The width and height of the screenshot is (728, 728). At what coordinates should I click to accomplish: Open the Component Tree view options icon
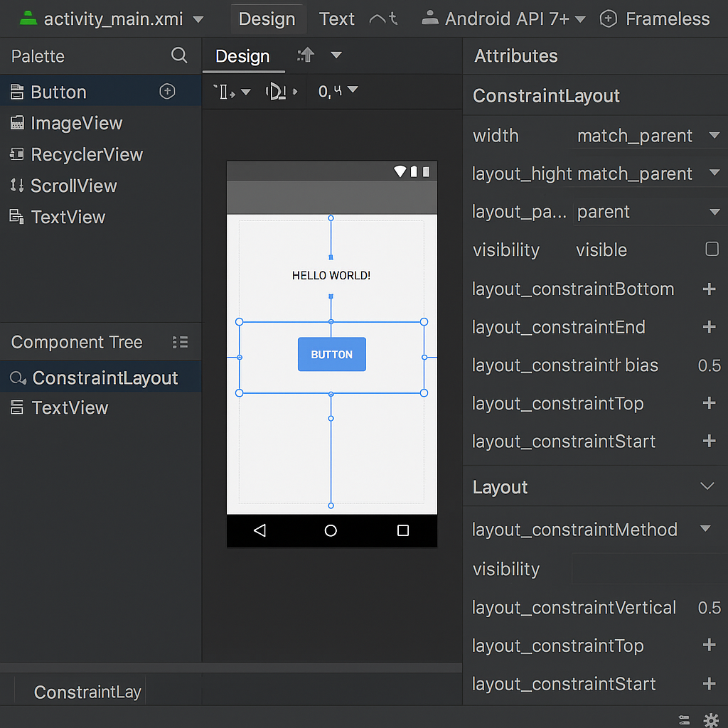(x=180, y=342)
